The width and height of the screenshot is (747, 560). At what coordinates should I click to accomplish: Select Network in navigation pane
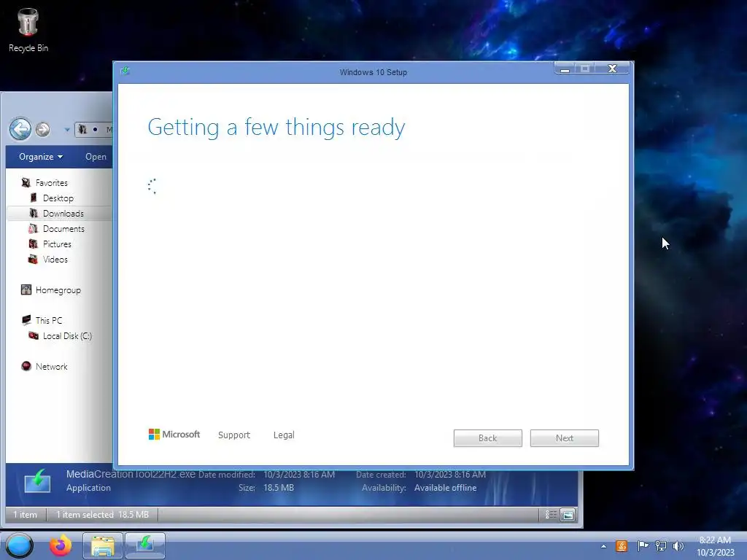pyautogui.click(x=52, y=367)
